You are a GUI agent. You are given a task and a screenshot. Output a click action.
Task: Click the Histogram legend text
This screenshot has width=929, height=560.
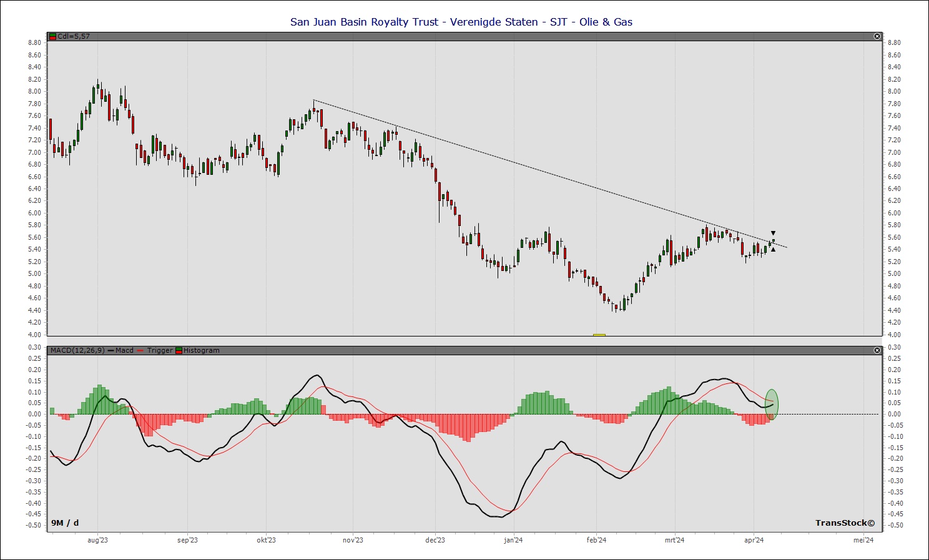(x=201, y=350)
